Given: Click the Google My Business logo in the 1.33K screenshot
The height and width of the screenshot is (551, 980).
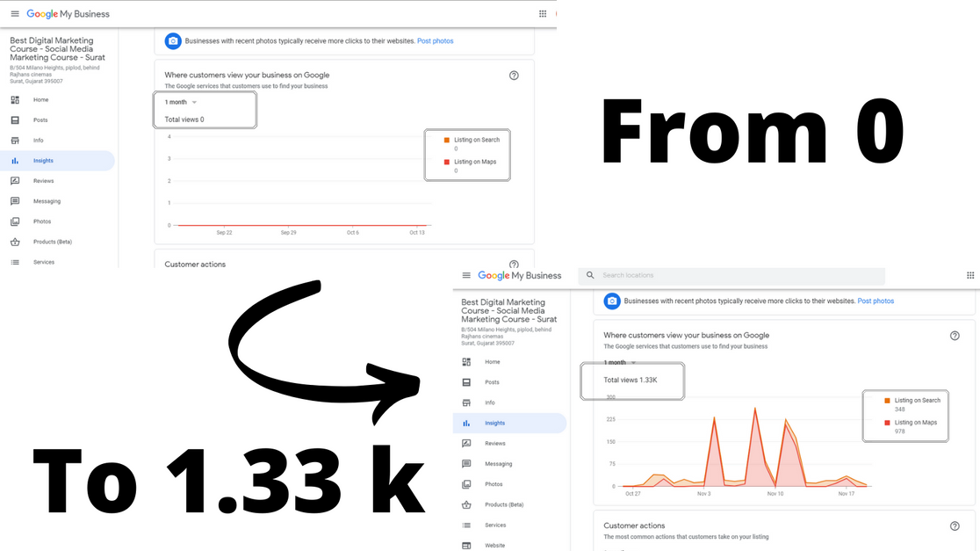Looking at the screenshot, I should 520,275.
